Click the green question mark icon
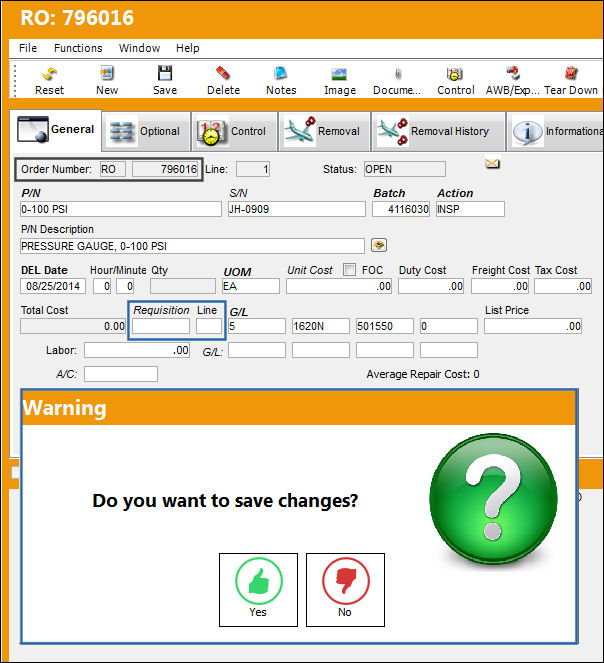 pos(493,499)
